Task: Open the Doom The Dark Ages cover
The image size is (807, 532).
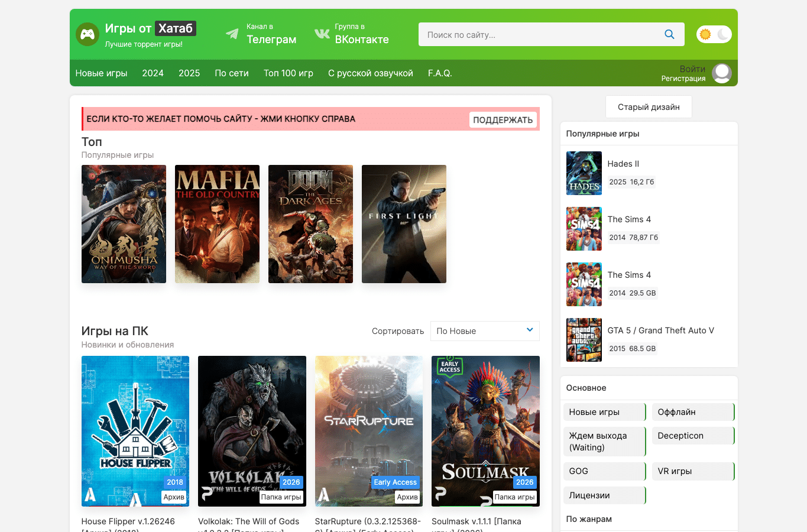Action: [310, 224]
